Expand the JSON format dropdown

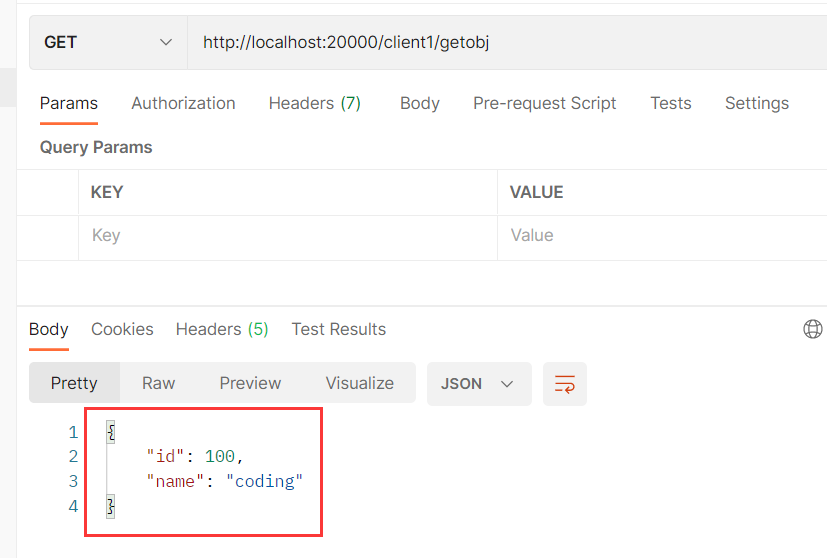click(478, 384)
